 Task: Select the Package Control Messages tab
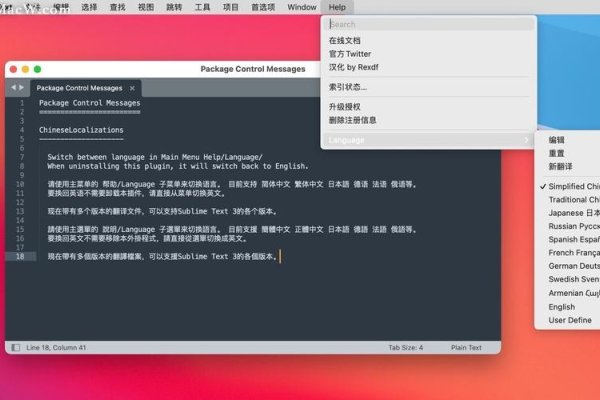pyautogui.click(x=80, y=88)
